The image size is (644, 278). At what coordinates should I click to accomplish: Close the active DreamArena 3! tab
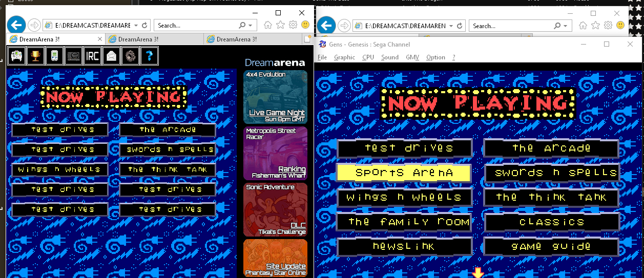point(100,39)
